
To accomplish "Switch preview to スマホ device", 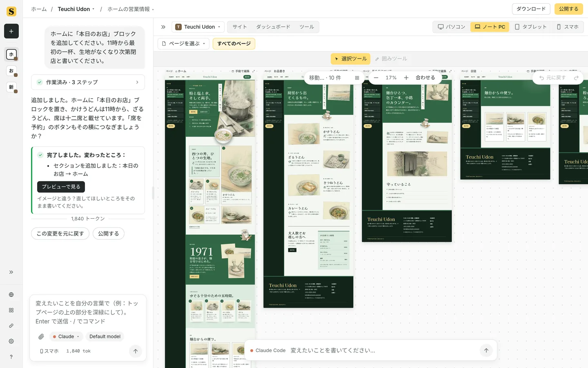I will point(568,27).
